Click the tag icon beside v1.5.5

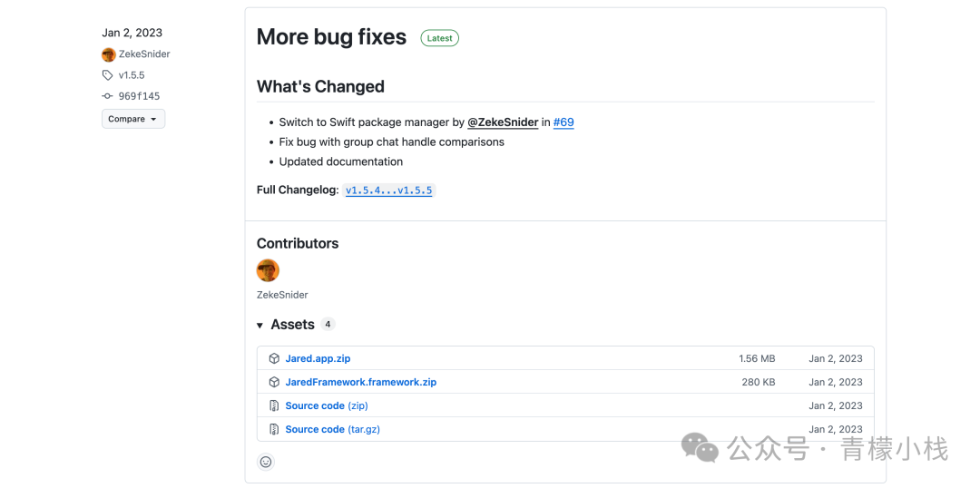[x=108, y=75]
